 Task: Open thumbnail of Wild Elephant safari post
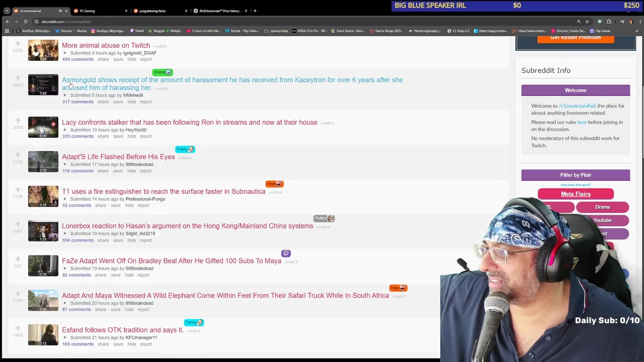pos(43,300)
